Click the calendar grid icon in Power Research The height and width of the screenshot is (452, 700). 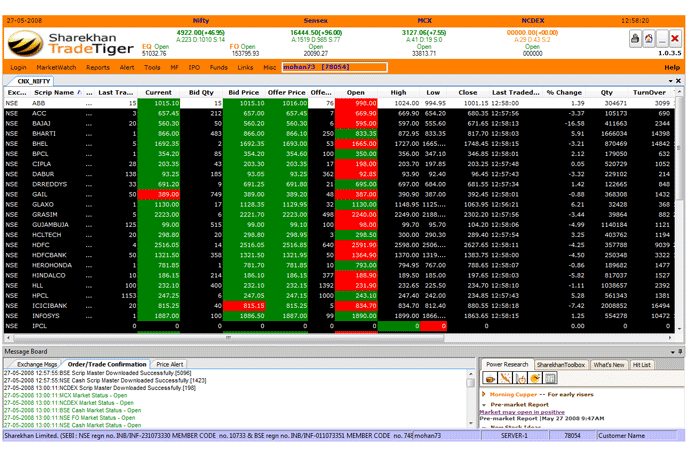tap(550, 378)
